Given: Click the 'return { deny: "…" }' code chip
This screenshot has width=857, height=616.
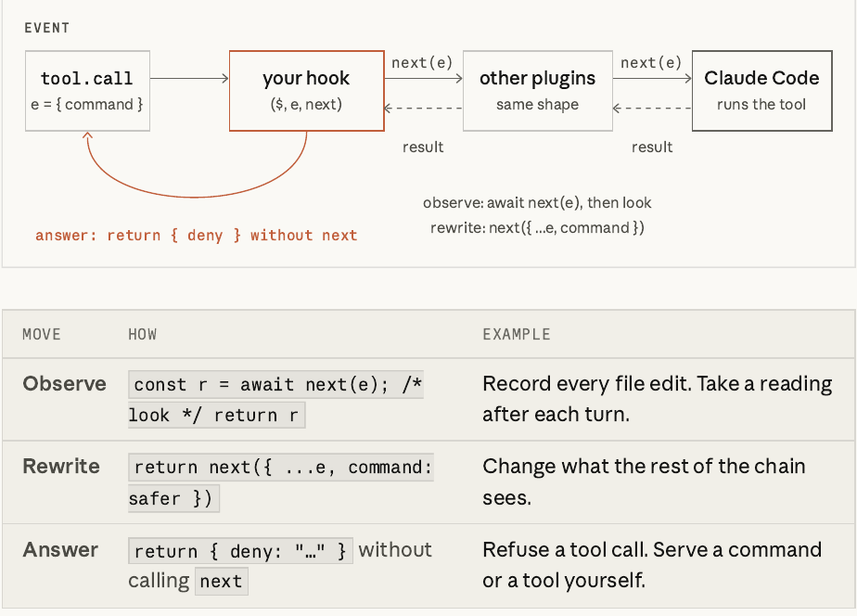Looking at the screenshot, I should point(240,551).
